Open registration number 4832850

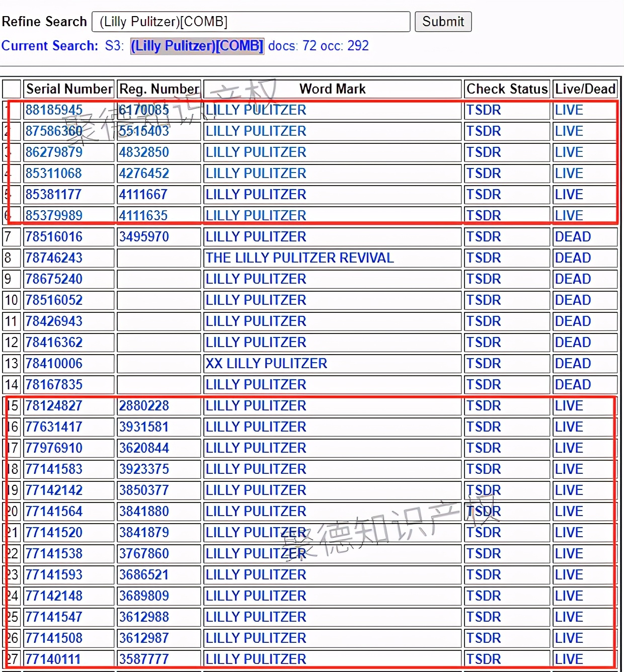(144, 152)
